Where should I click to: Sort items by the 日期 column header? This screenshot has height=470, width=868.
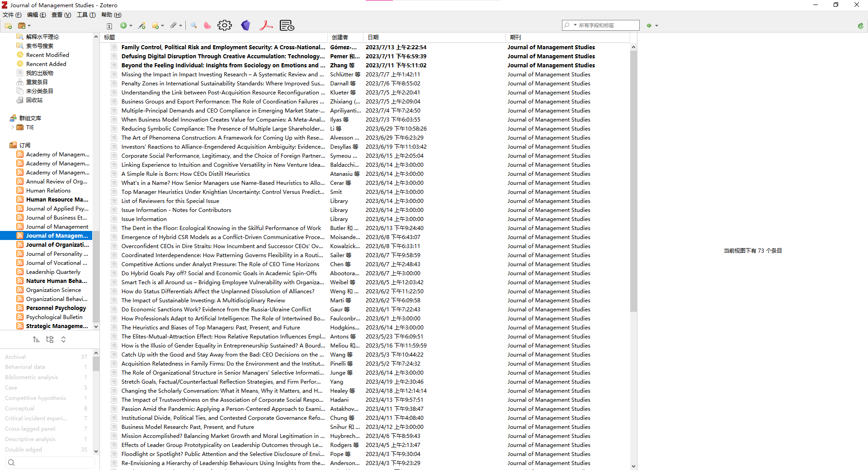(434, 38)
